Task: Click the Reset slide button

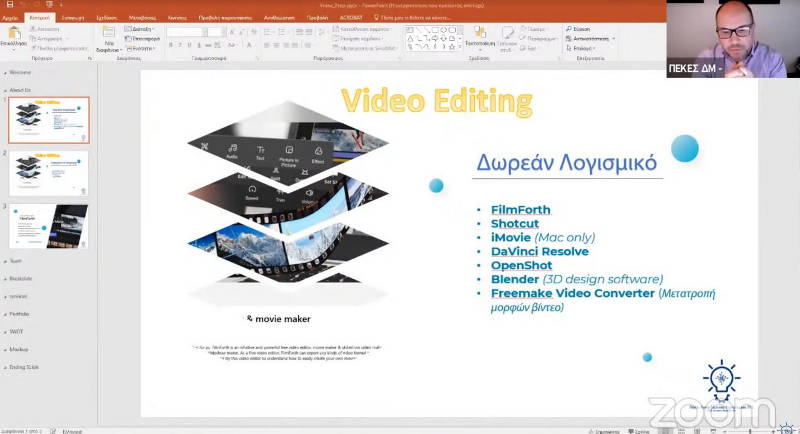Action: click(141, 39)
